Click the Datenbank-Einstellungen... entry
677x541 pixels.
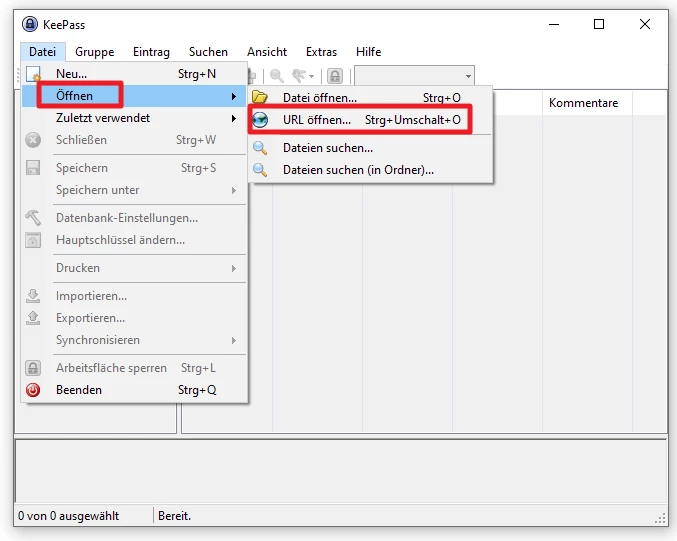pos(134,218)
